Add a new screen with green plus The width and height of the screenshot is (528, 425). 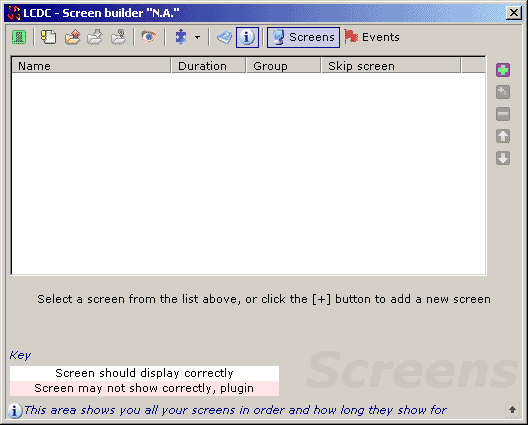coord(503,70)
